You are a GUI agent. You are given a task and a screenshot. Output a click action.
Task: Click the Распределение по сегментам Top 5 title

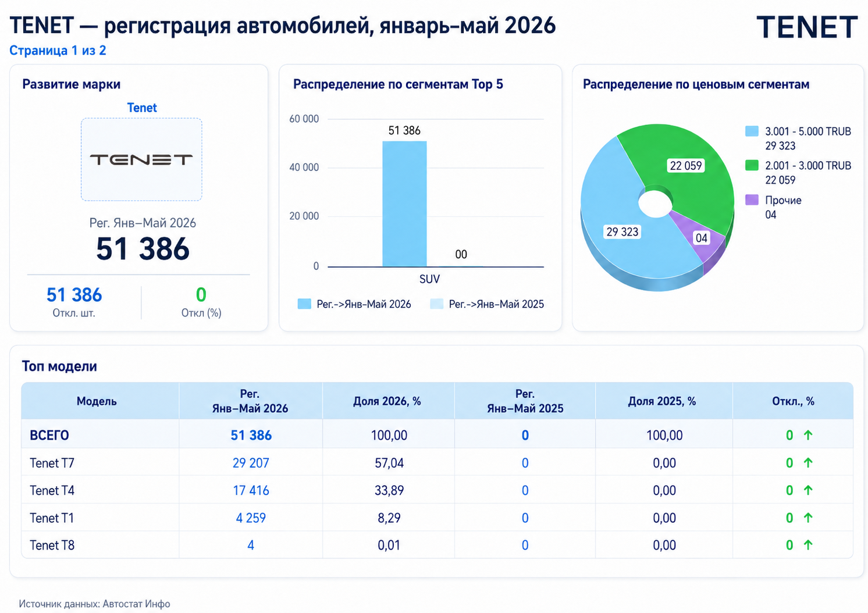coord(398,84)
